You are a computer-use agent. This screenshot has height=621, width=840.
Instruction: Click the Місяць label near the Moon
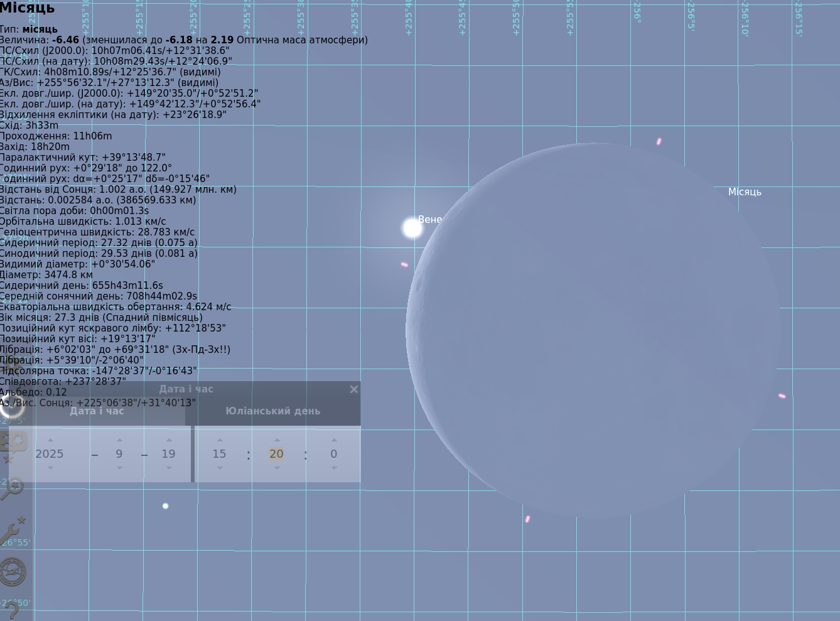click(745, 192)
